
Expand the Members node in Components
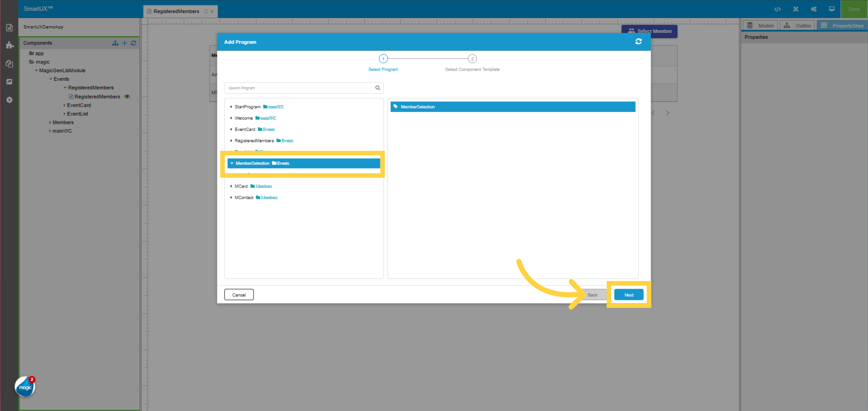coord(50,122)
